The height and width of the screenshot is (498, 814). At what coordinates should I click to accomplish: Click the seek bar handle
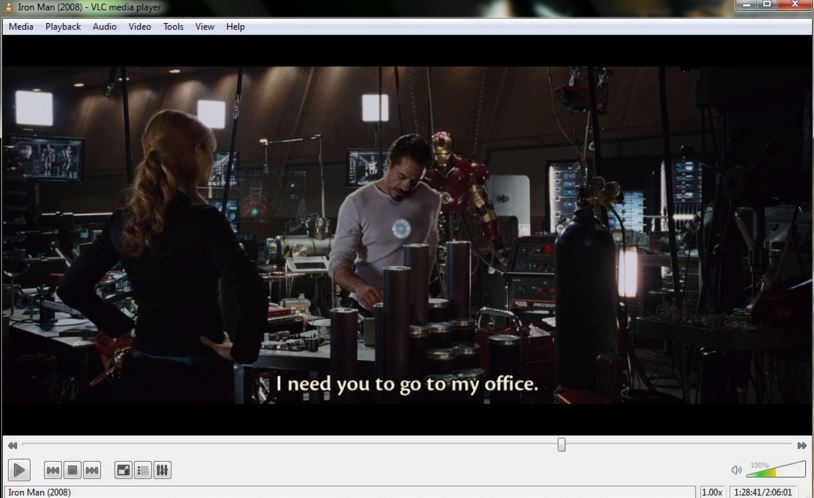pos(561,445)
